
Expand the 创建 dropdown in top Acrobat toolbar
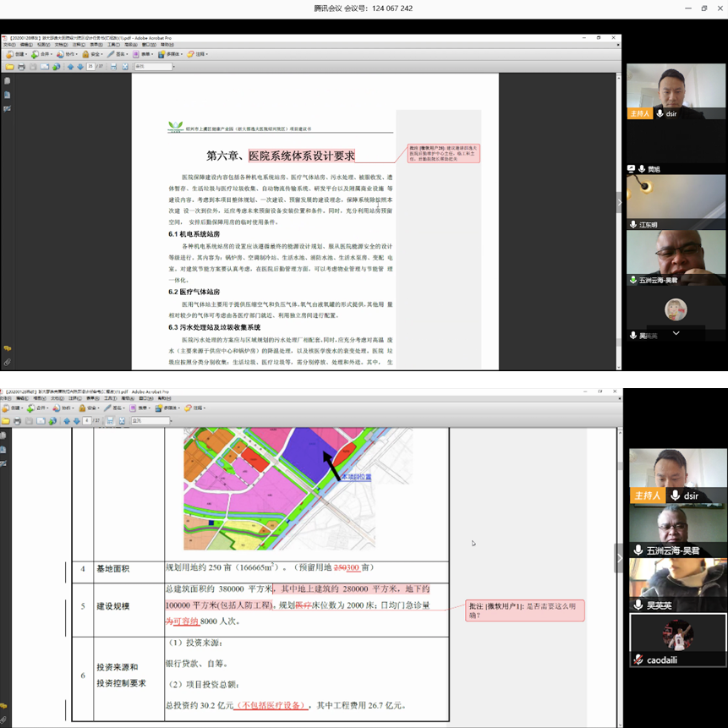pos(17,54)
